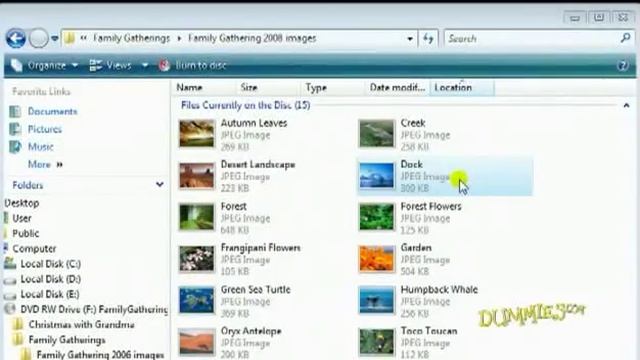
Task: Collapse the Folders pane
Action: [x=160, y=185]
